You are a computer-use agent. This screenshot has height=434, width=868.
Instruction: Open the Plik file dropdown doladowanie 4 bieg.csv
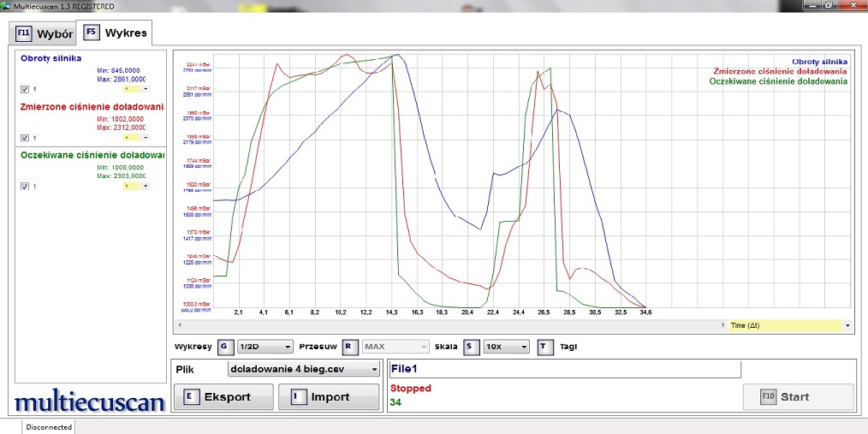[304, 369]
